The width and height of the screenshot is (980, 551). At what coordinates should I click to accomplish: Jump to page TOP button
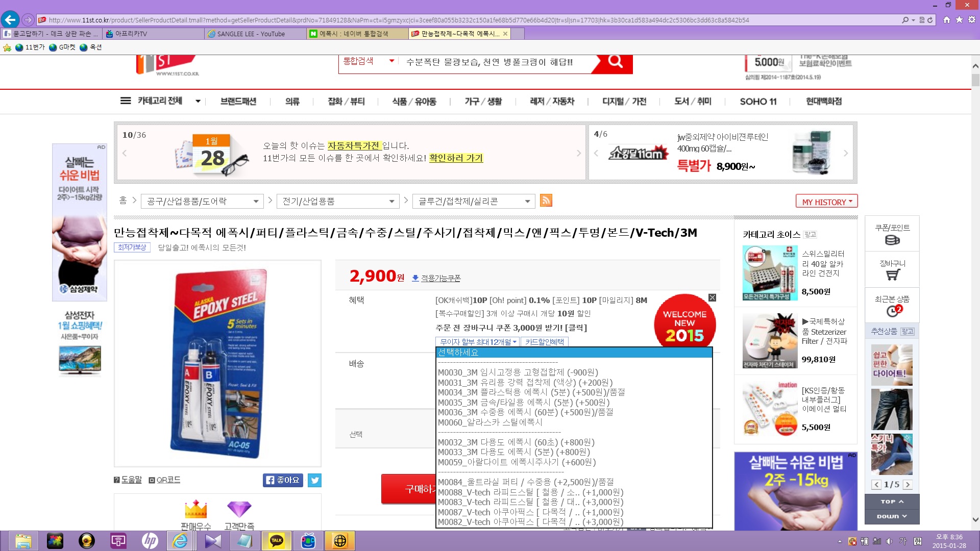click(x=892, y=502)
